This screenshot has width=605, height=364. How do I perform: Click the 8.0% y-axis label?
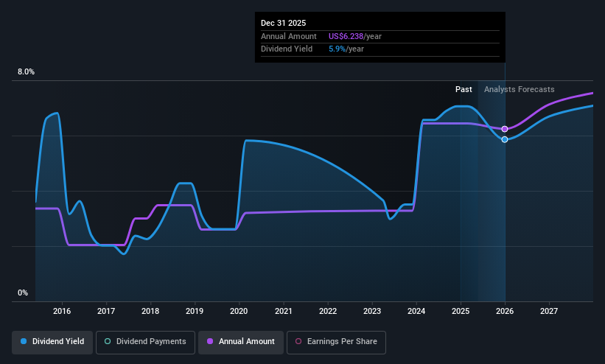(26, 71)
